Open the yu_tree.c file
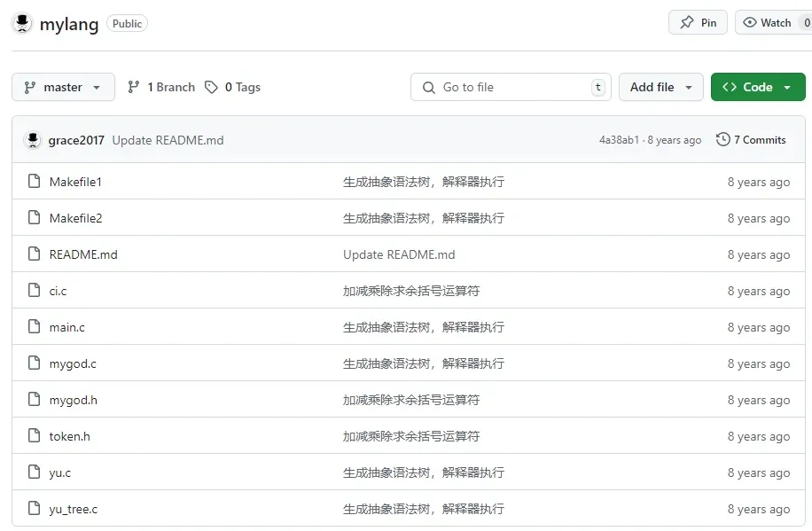The image size is (812, 531). (73, 509)
